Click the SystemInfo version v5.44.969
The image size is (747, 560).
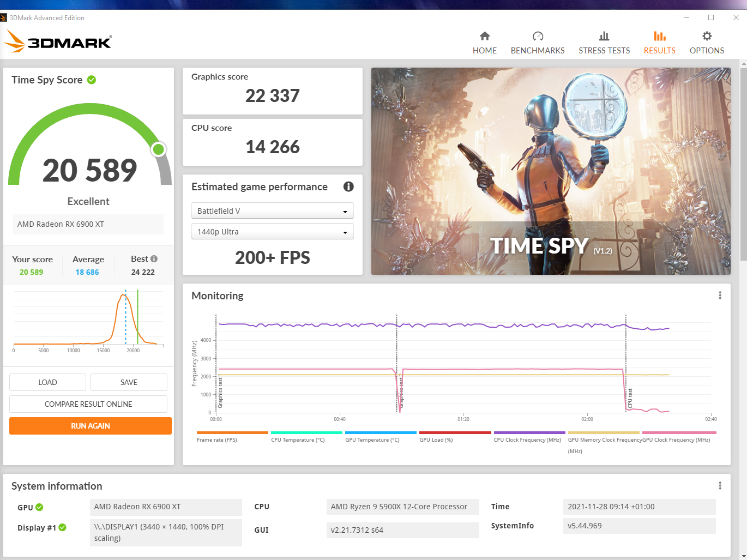639,526
